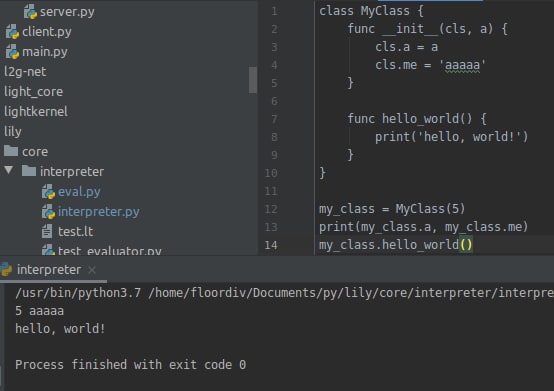The image size is (554, 391).
Task: Click 'Process finished with exit code 0'
Action: click(x=130, y=365)
